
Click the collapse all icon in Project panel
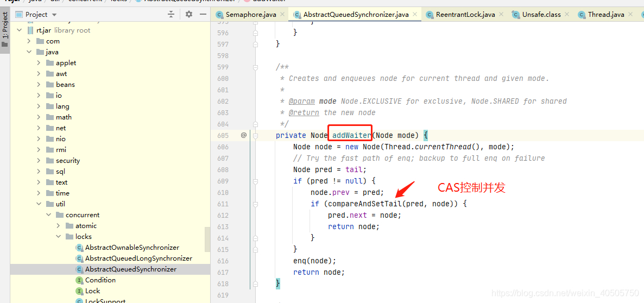(171, 14)
